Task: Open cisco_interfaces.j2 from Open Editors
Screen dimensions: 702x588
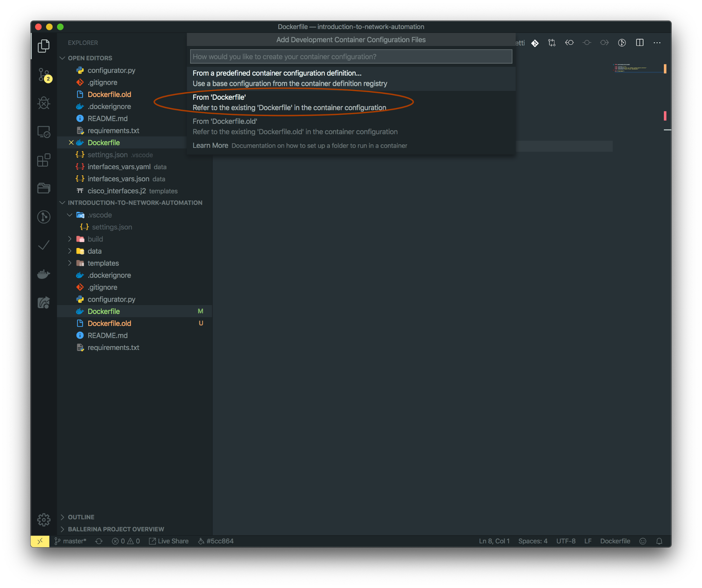Action: 117,191
